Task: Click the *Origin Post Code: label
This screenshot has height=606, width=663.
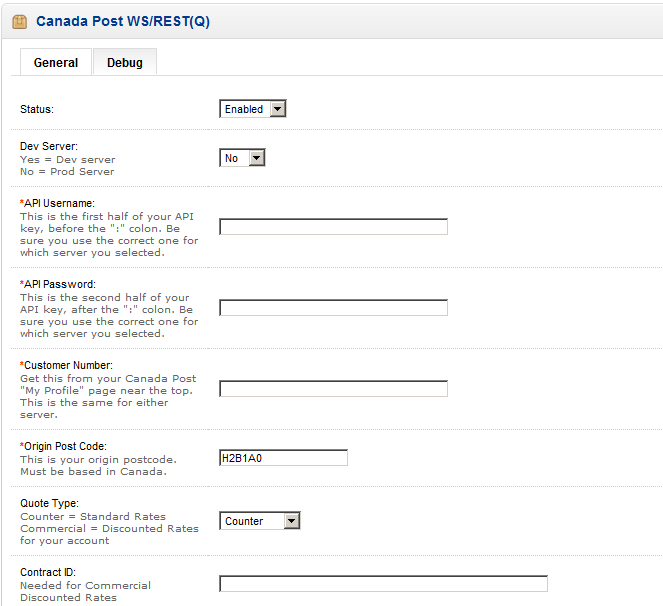Action: tap(63, 446)
